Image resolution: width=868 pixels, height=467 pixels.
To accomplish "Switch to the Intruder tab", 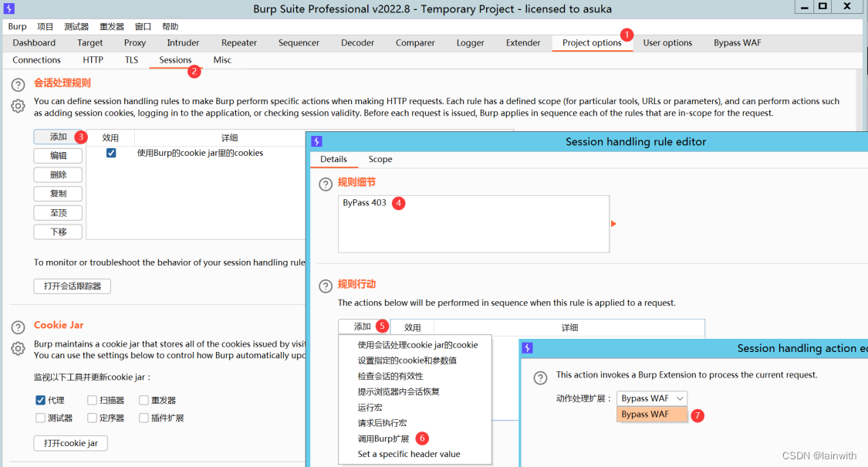I will click(x=183, y=42).
